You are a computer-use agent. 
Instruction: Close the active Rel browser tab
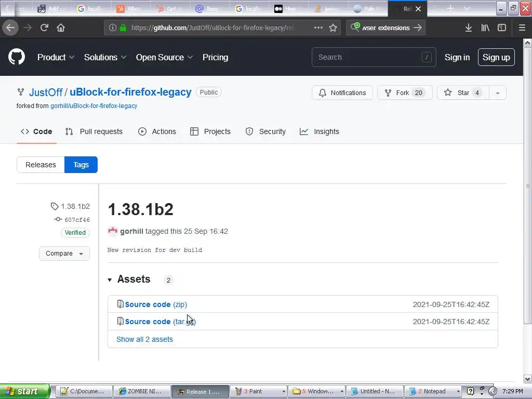pyautogui.click(x=418, y=9)
